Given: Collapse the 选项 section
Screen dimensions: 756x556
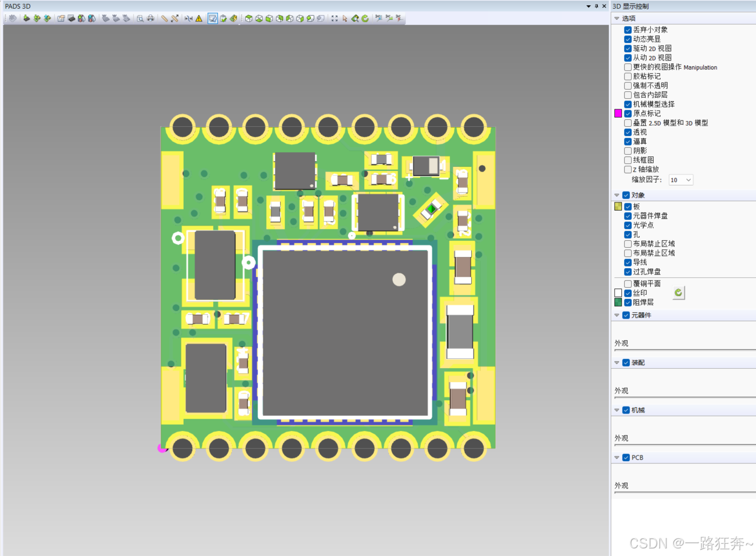Looking at the screenshot, I should [617, 19].
